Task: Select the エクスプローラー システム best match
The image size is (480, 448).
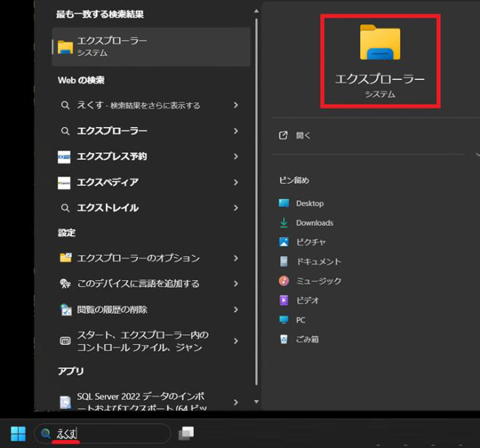Action: coord(151,46)
